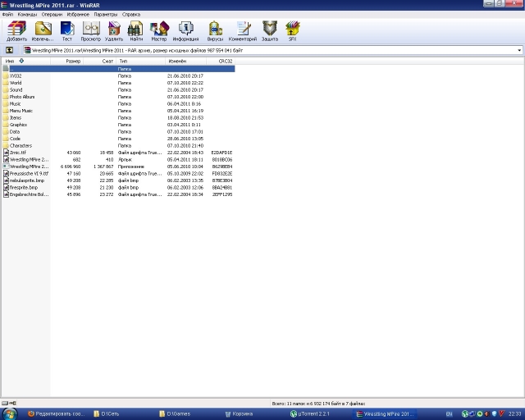
Task: Click the EN language indicator in tray
Action: (x=450, y=414)
